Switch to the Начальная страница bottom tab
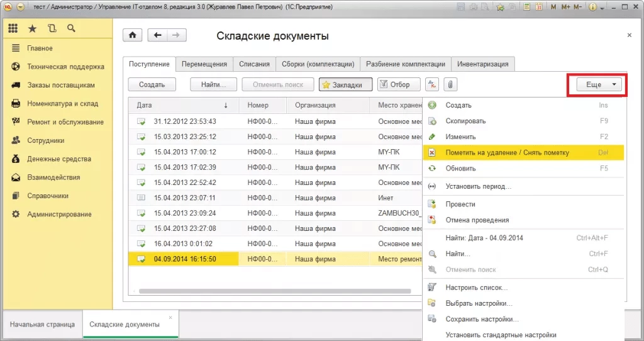 (42, 324)
